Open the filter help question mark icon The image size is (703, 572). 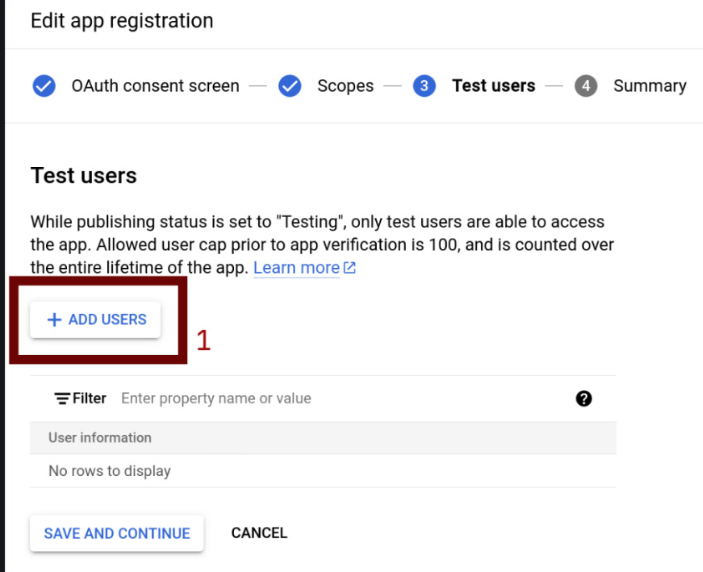tap(584, 398)
